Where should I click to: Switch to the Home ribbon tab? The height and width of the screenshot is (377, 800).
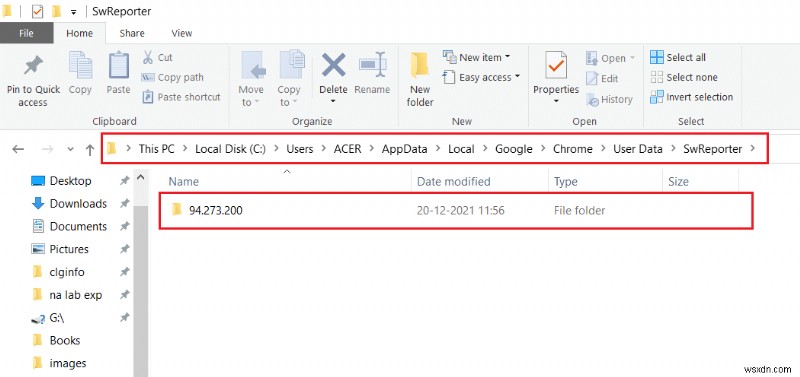tap(79, 33)
